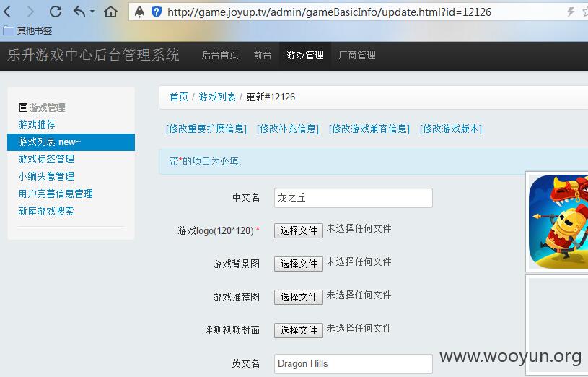Open the 厂商管理 nav item

tap(357, 55)
